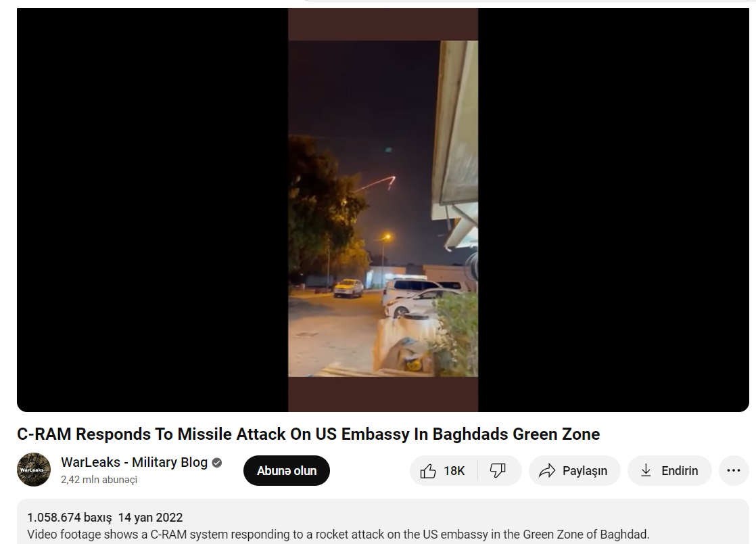Click the C-RAM Responds video title
Image resolution: width=756 pixels, height=544 pixels.
(x=308, y=434)
